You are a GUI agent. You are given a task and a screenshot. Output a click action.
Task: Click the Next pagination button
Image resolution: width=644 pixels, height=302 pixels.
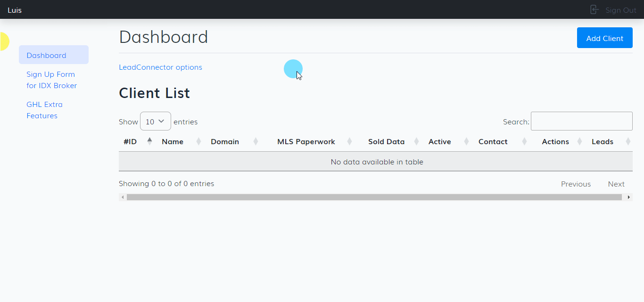[616, 184]
